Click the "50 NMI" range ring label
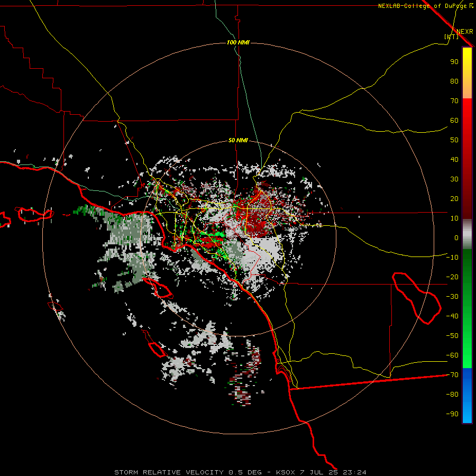 pos(238,140)
